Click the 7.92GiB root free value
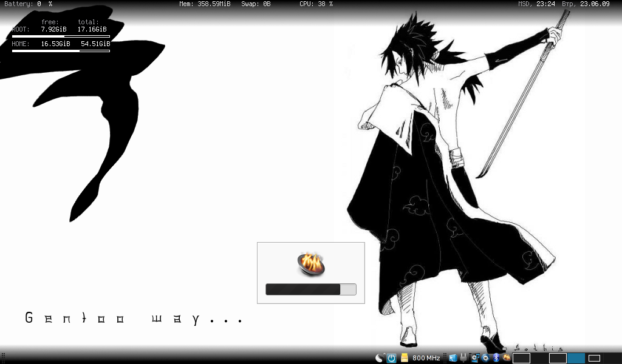 point(53,29)
